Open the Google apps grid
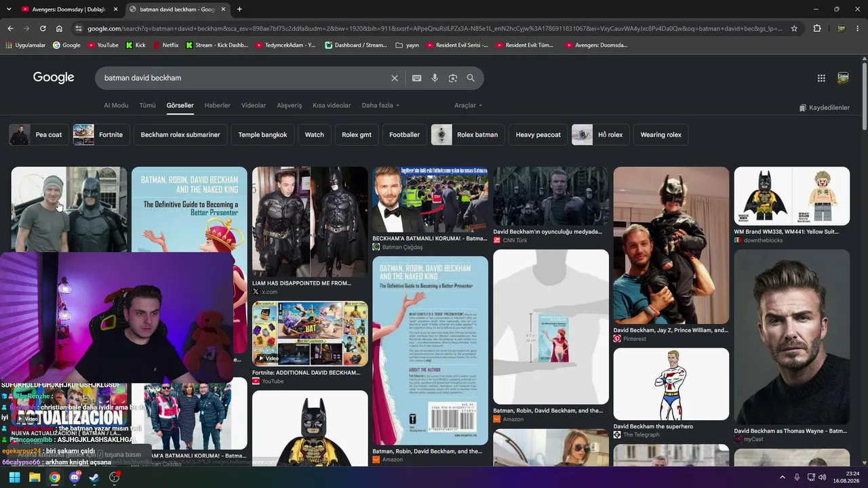This screenshot has height=488, width=868. 821,78
